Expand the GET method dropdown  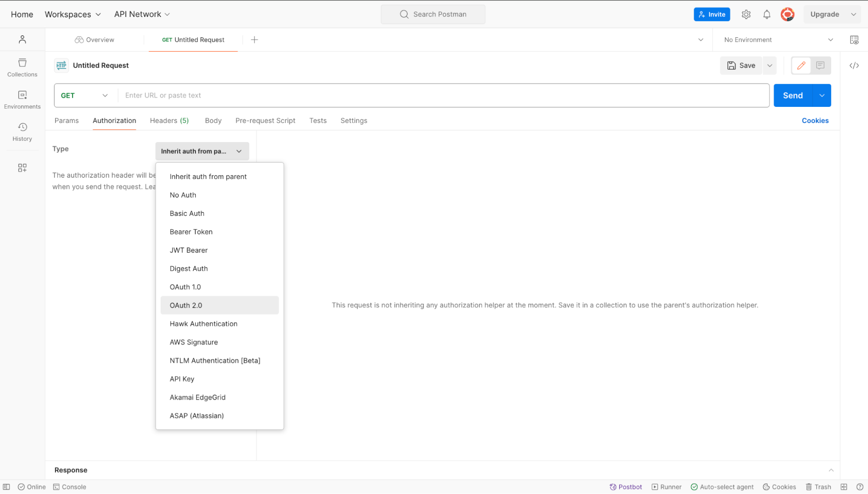(85, 96)
